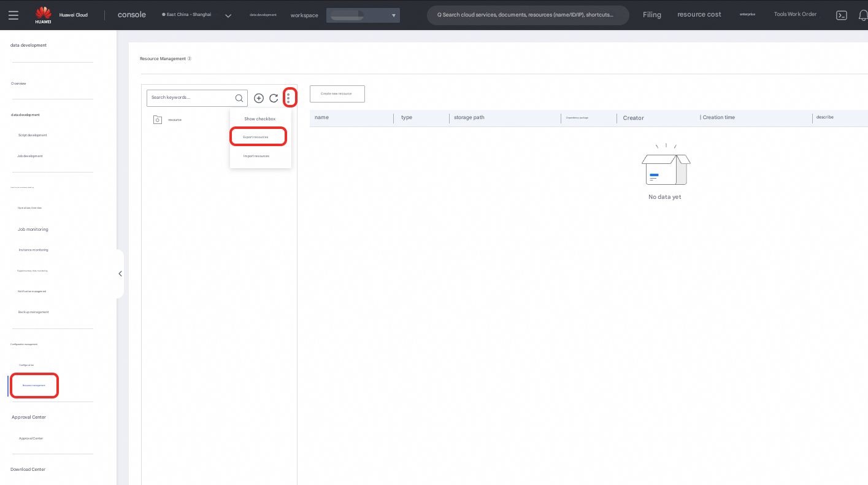Viewport: 868px width, 485px height.
Task: Choose Export resources from the menu
Action: click(256, 137)
